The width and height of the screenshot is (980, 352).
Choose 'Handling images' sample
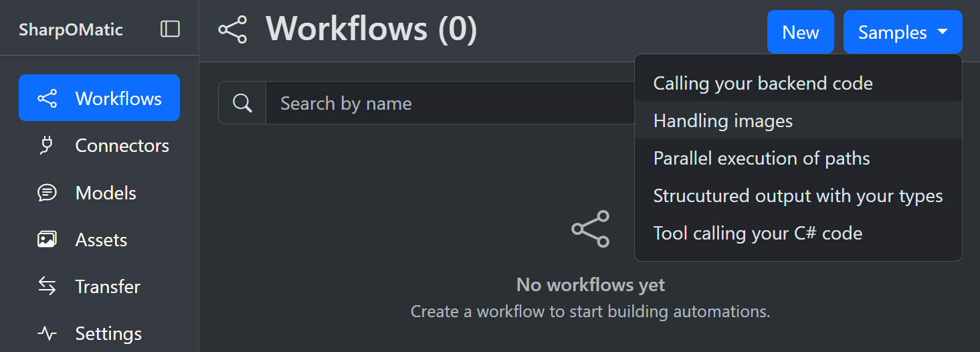(722, 120)
